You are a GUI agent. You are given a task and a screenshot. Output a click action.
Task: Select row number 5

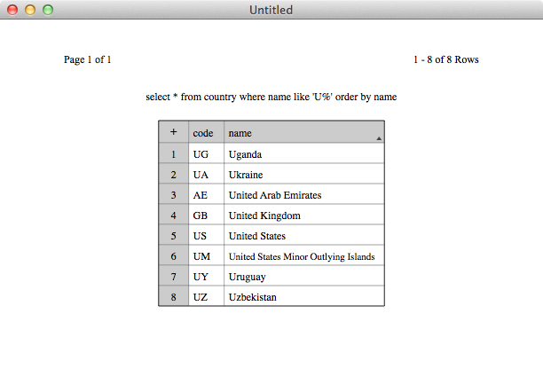click(174, 236)
